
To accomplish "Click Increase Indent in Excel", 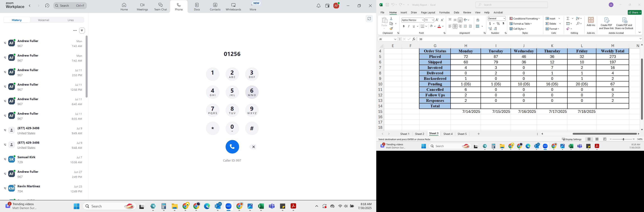I will click(470, 26).
